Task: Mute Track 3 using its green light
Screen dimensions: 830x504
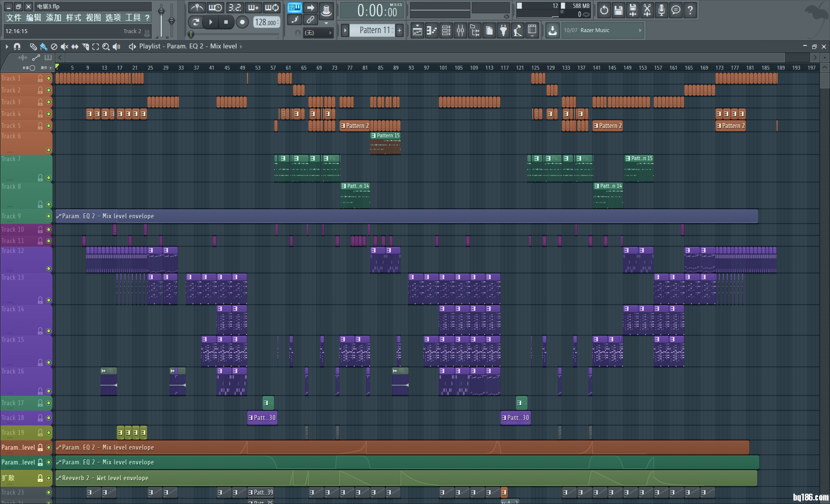Action: click(48, 102)
